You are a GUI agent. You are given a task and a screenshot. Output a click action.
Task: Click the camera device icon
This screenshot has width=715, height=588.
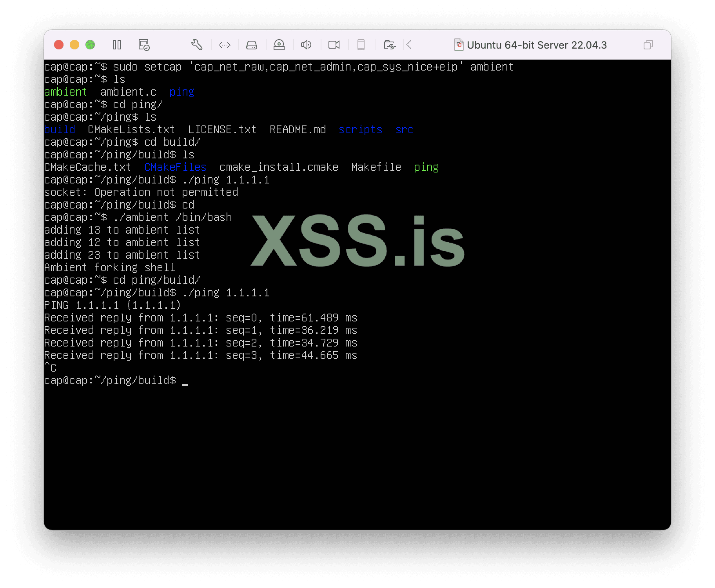pos(334,45)
